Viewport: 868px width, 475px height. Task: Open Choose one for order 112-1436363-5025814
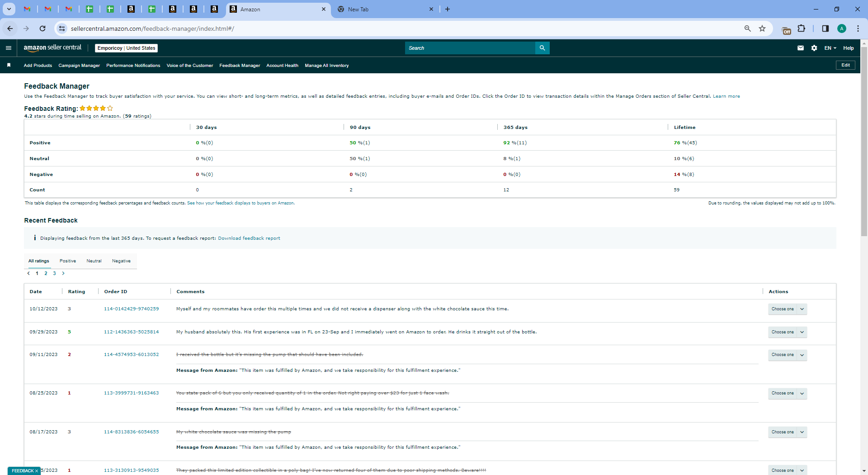click(x=788, y=332)
